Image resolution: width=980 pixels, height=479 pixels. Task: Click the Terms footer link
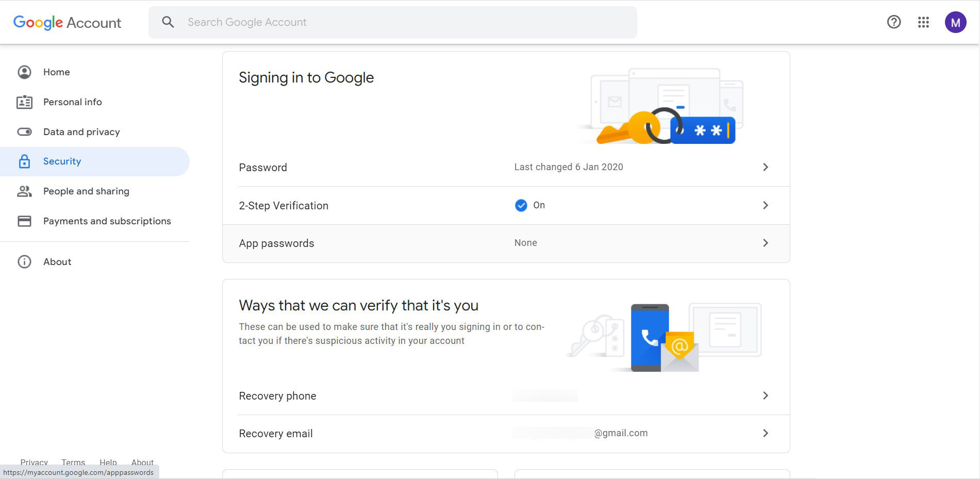point(73,462)
